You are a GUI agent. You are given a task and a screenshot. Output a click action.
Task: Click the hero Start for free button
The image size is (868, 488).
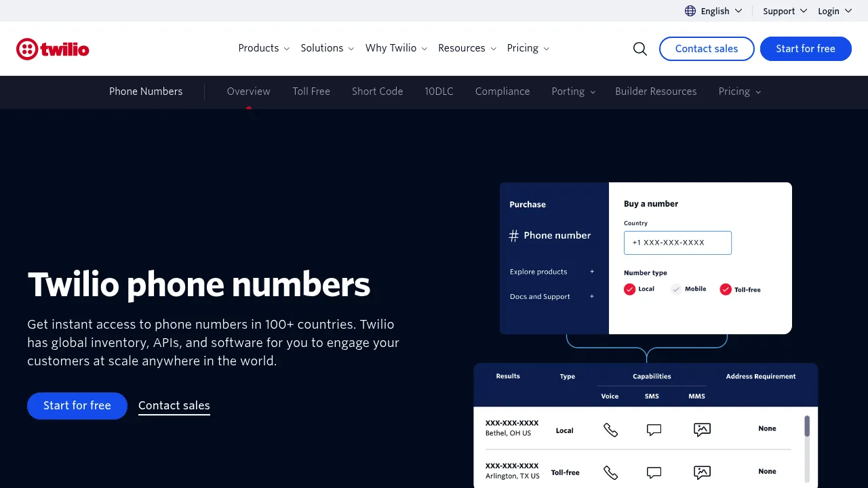[x=77, y=406]
